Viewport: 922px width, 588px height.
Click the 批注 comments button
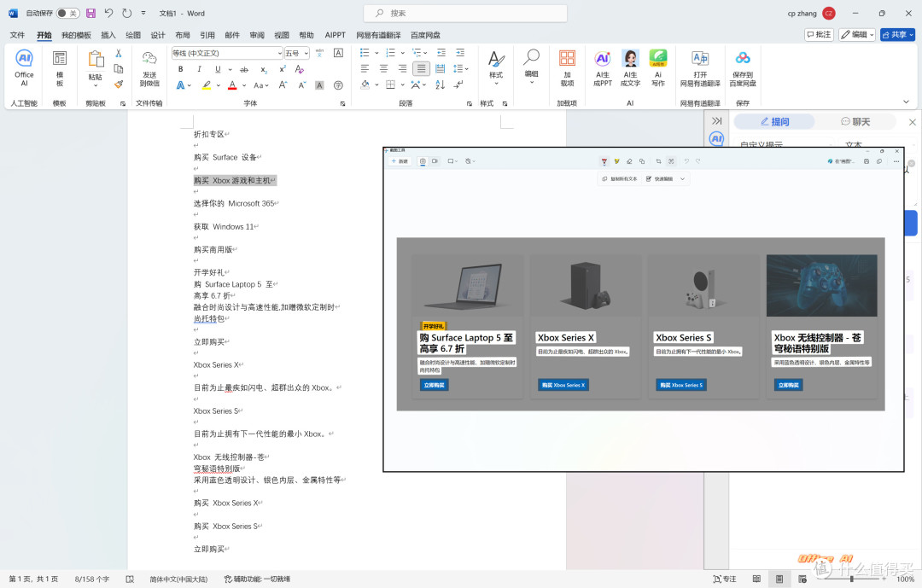tap(819, 35)
